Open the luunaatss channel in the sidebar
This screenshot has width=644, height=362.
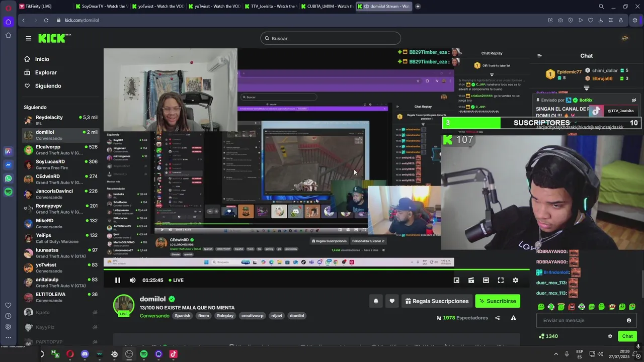point(60,253)
